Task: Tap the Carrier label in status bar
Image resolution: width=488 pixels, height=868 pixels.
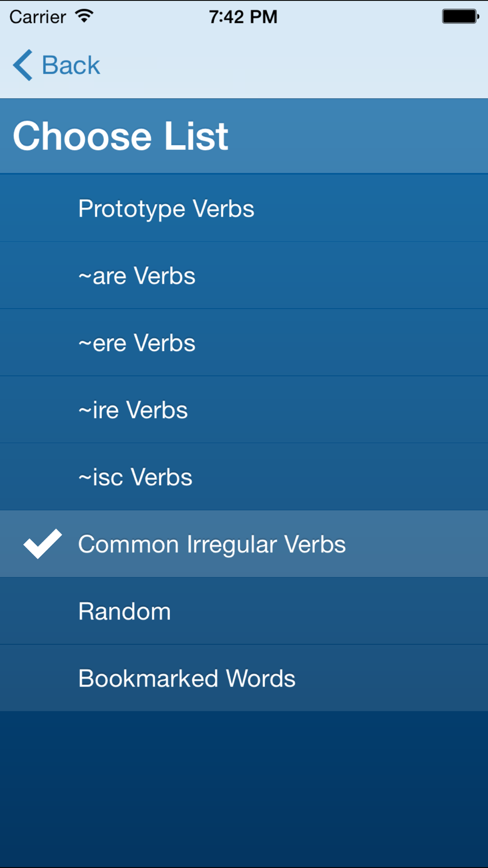Action: tap(38, 17)
